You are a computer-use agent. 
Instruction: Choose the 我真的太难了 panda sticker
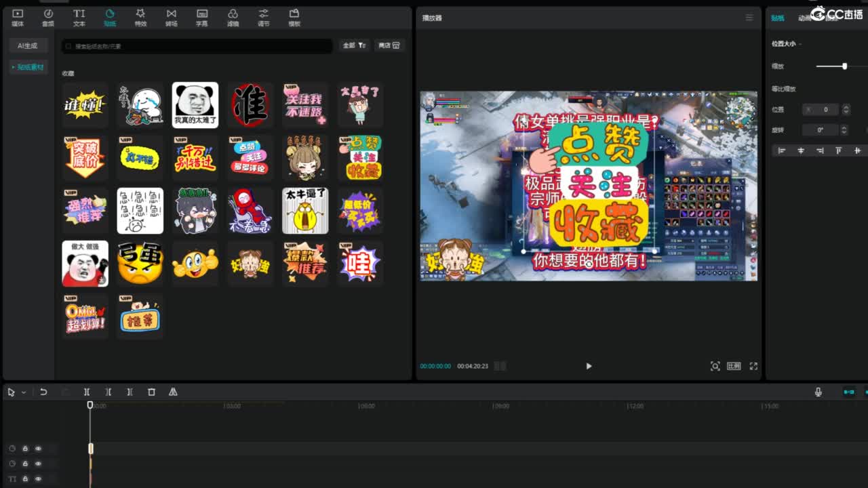pyautogui.click(x=195, y=105)
